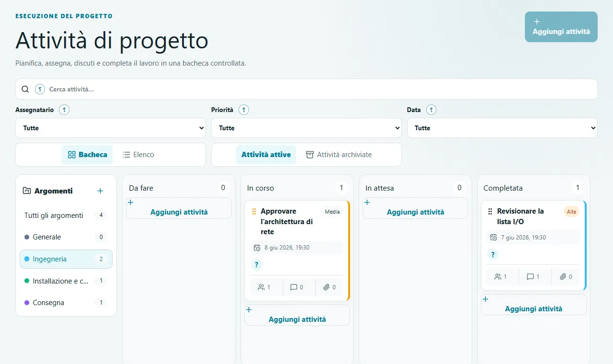Screen dimensions: 613x364
Task: Click drag handle on Approvare l'architettura di rete
Action: click(x=254, y=211)
